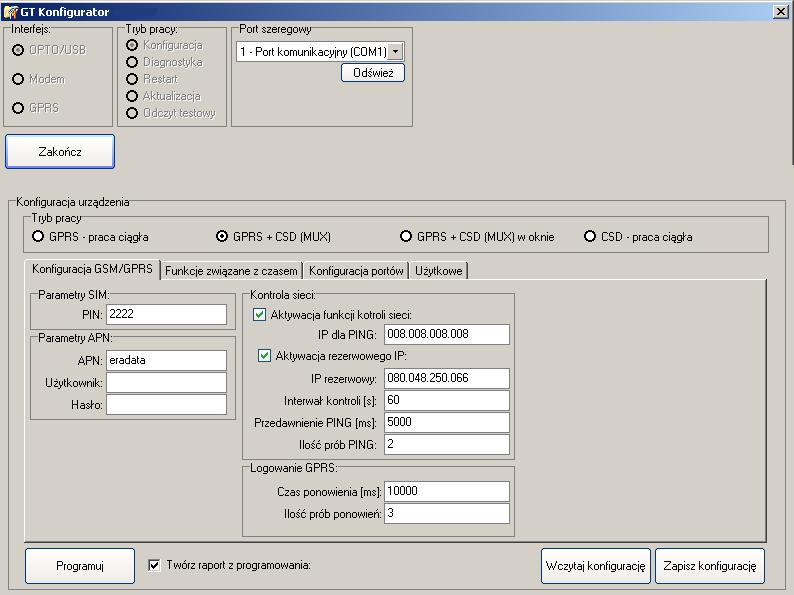The image size is (794, 595).
Task: Click the Czas ponowienia field
Action: point(447,491)
